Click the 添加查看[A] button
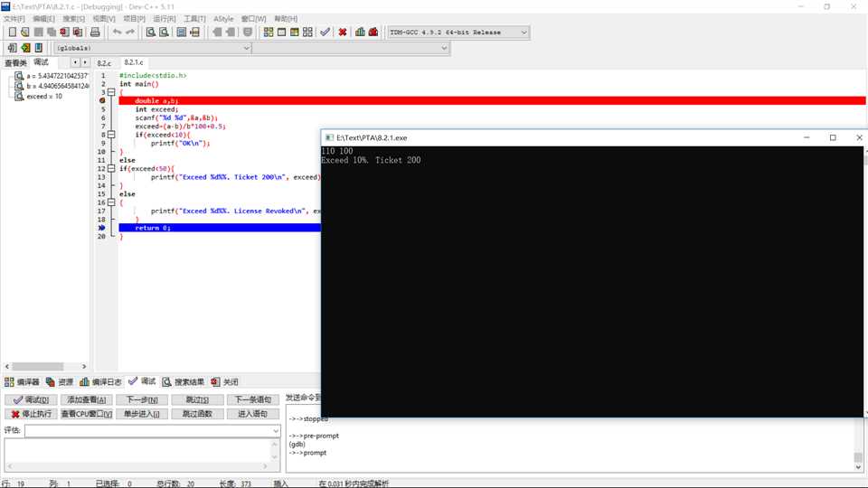 87,399
